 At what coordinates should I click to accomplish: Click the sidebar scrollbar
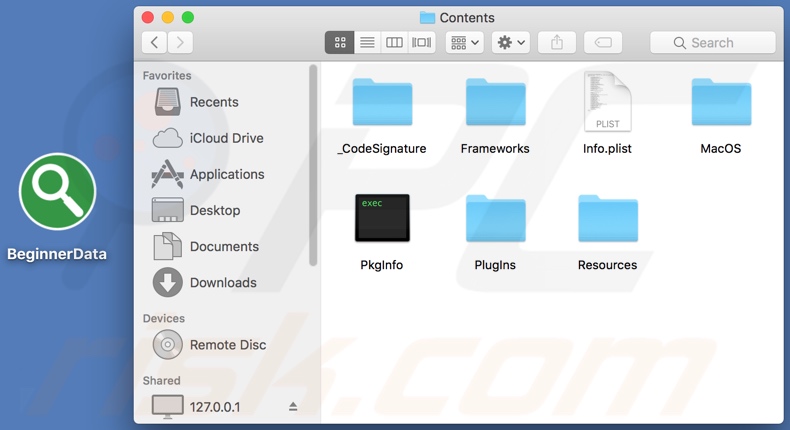[313, 165]
